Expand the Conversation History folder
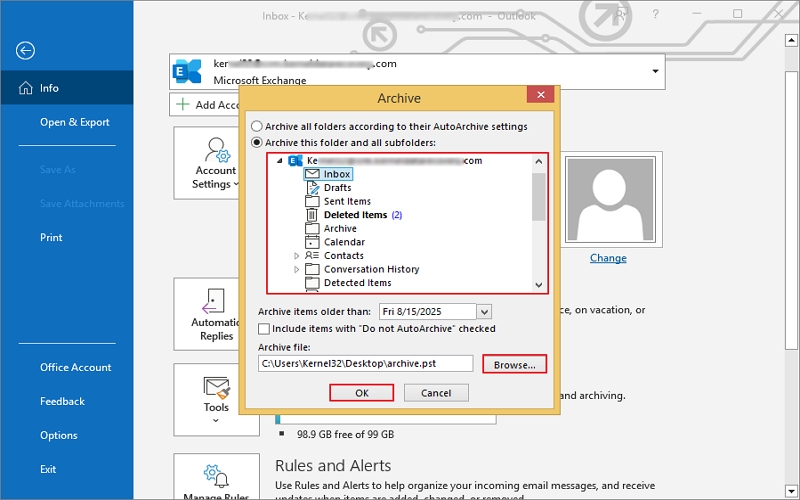 point(297,270)
